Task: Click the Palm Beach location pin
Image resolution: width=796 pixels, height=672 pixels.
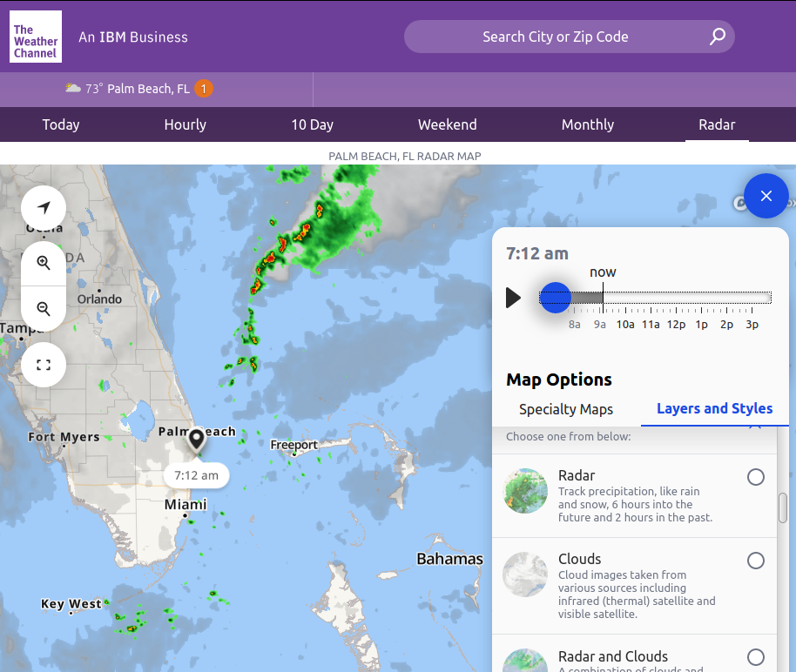Action: coord(197,440)
